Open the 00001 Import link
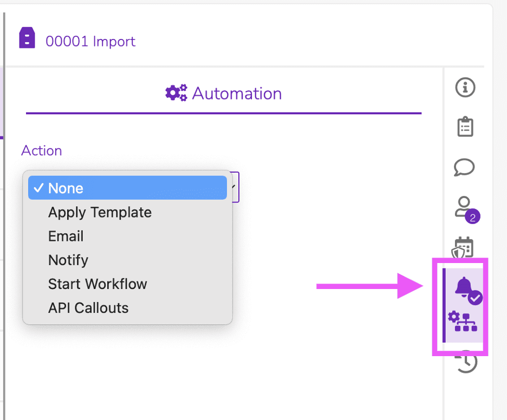The height and width of the screenshot is (420, 507). [x=90, y=41]
